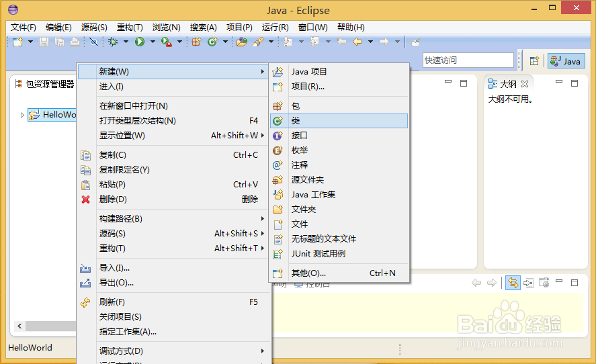The image size is (596, 364).
Task: Open the 项目(P) menu
Action: pyautogui.click(x=239, y=28)
